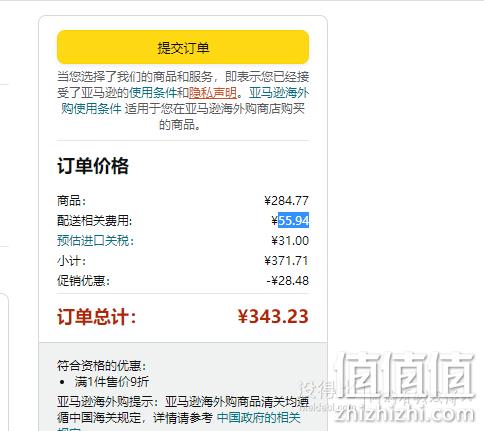Click the 符合资格的优惠 text
Screen dimensions: 484x431
[x=102, y=366]
